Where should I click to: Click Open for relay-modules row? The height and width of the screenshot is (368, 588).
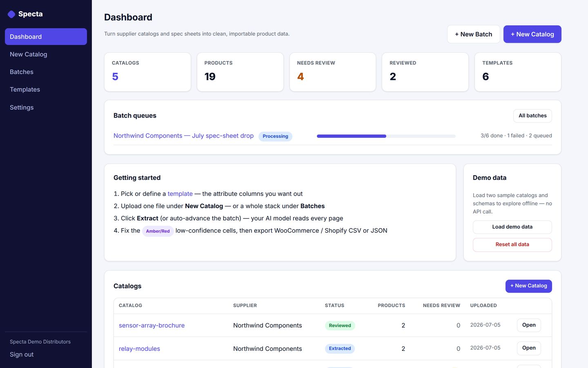(529, 348)
